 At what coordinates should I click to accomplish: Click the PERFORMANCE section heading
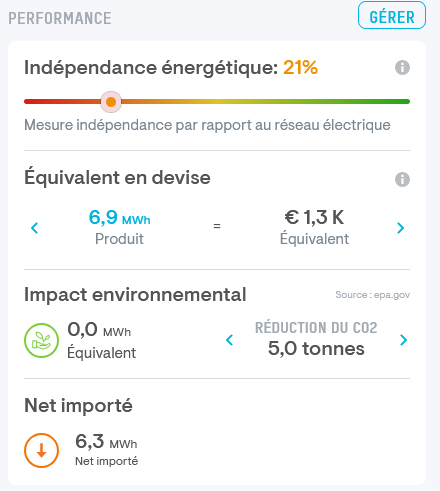click(60, 18)
